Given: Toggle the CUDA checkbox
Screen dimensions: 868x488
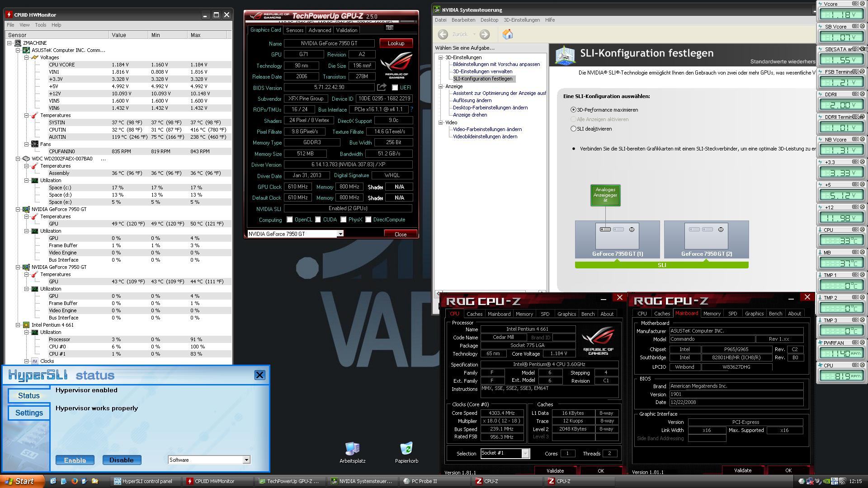Looking at the screenshot, I should [x=318, y=220].
